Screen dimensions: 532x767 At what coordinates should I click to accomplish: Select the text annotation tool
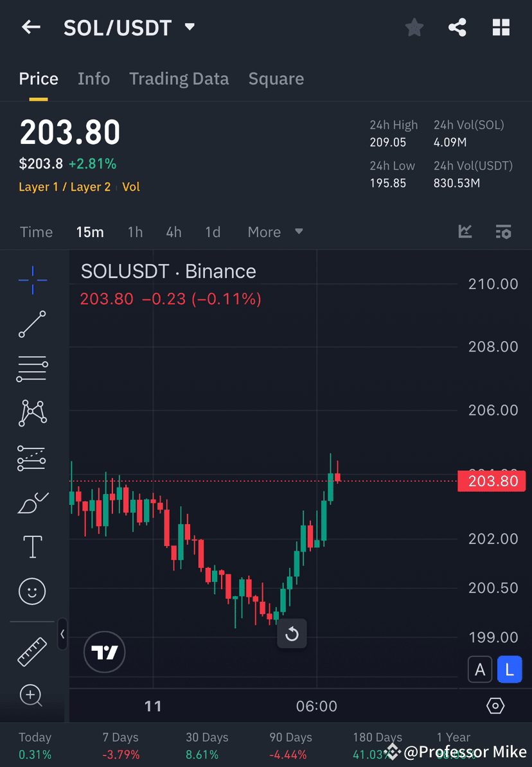pos(32,547)
